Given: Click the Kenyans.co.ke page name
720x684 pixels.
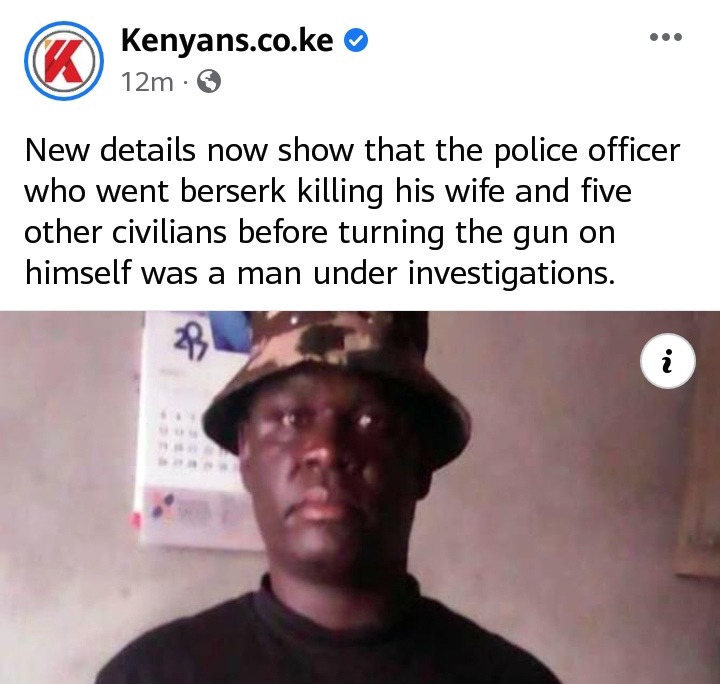Looking at the screenshot, I should point(227,40).
